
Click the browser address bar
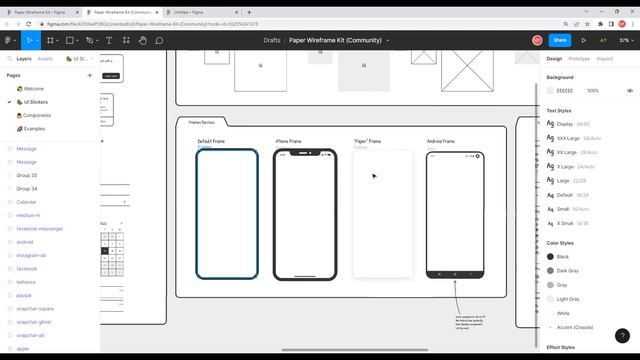[x=300, y=24]
